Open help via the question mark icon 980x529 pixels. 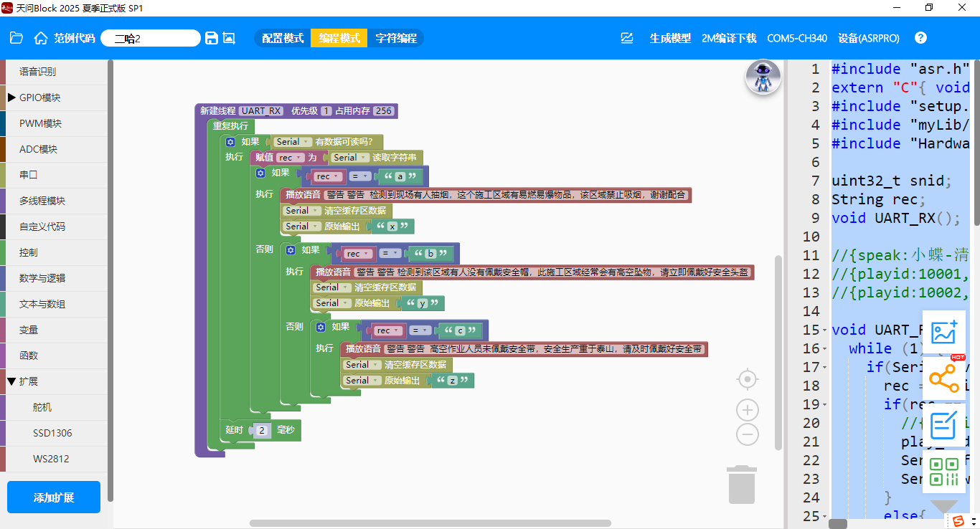(x=920, y=38)
